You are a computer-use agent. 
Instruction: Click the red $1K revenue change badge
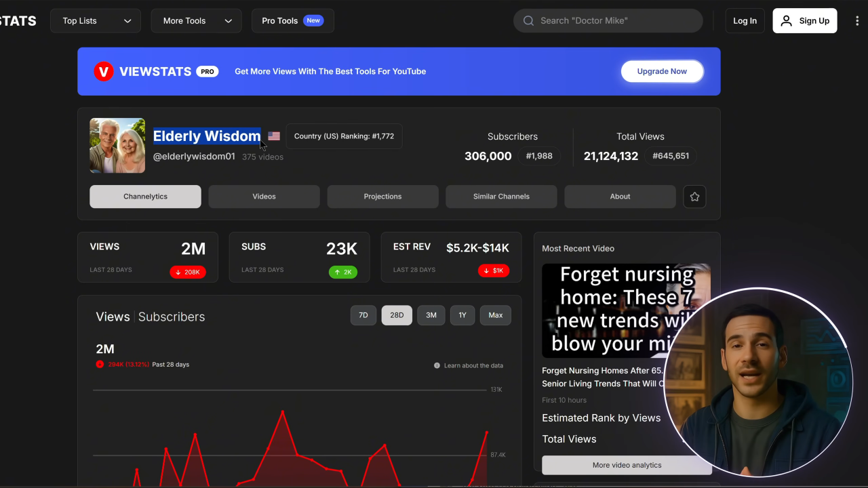tap(494, 270)
